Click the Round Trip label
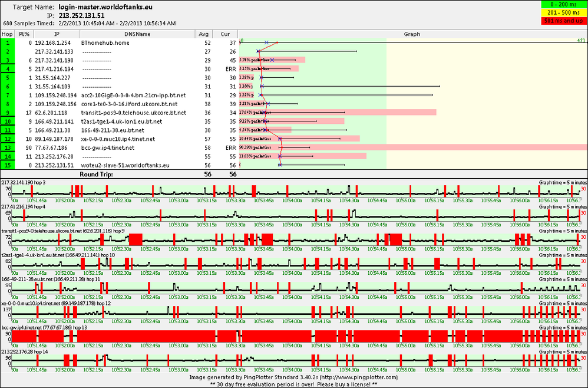 click(x=97, y=174)
